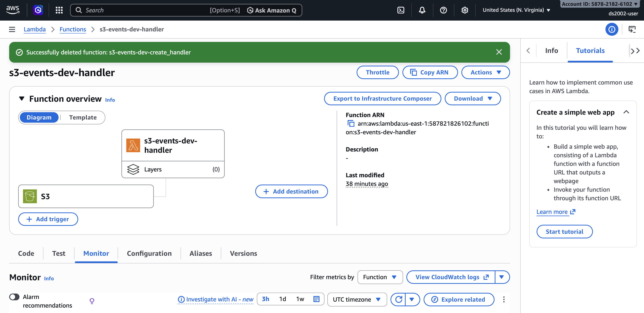The image size is (644, 313).
Task: Copy the Function ARN via copy icon
Action: [x=351, y=123]
